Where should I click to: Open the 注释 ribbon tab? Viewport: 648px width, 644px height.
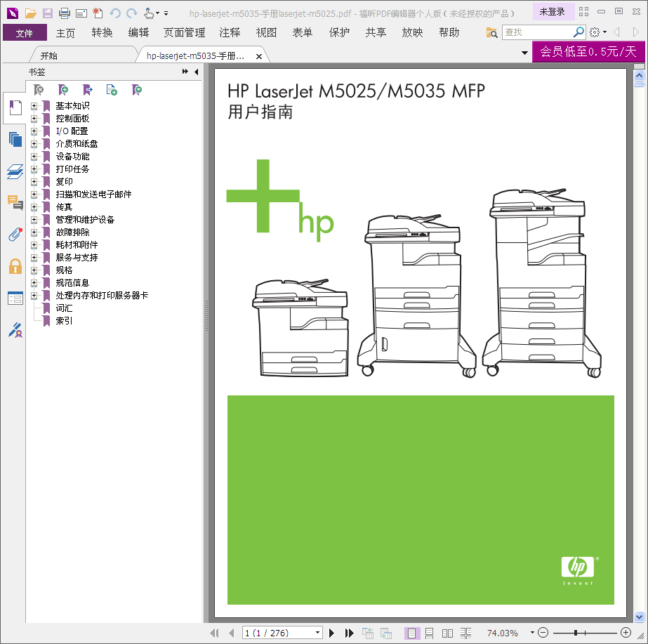coord(230,32)
